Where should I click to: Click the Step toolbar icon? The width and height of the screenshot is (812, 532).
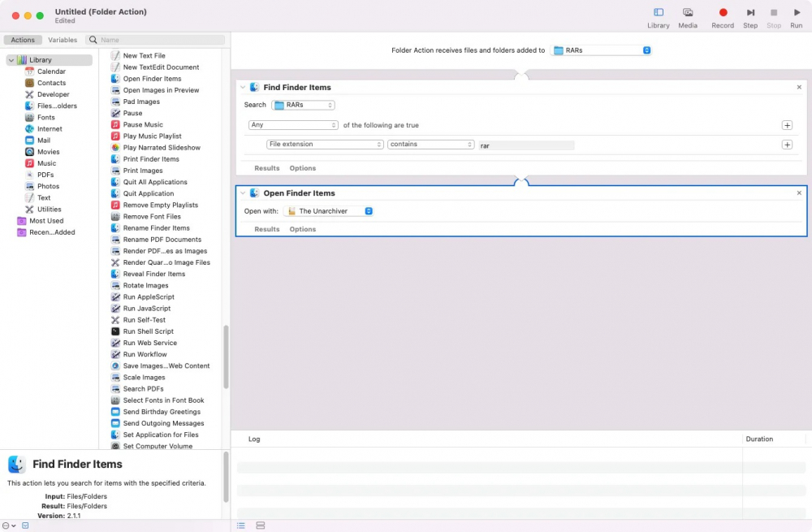coord(750,13)
